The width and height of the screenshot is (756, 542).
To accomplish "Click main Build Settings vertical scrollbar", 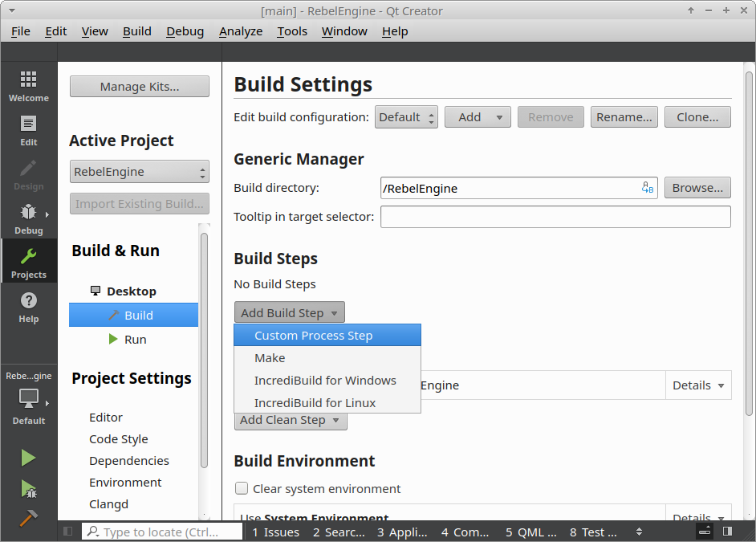I will click(748, 243).
